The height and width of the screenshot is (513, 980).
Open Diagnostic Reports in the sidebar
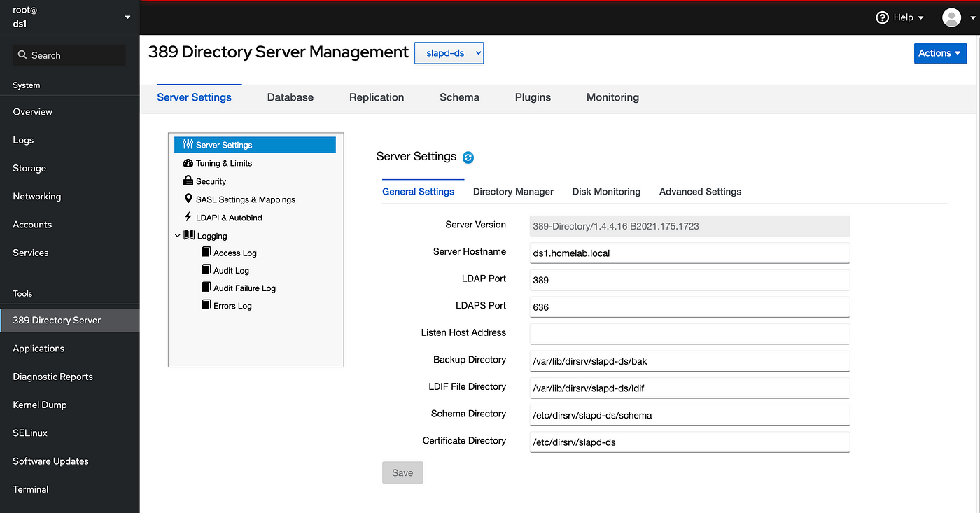pyautogui.click(x=70, y=376)
